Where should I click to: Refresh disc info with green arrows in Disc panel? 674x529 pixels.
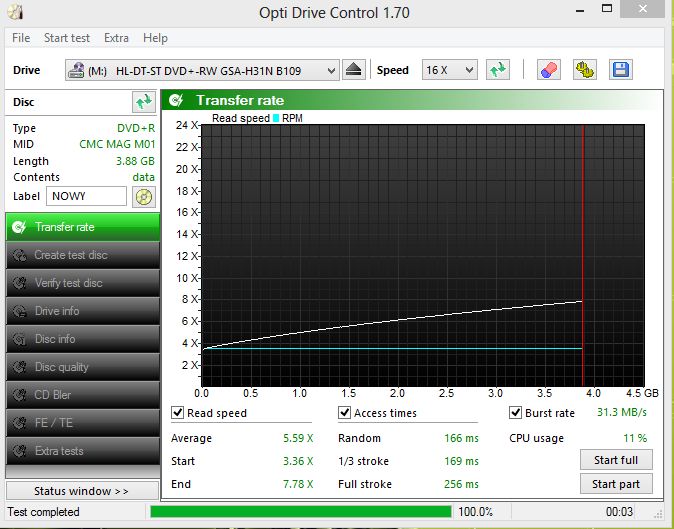point(144,102)
